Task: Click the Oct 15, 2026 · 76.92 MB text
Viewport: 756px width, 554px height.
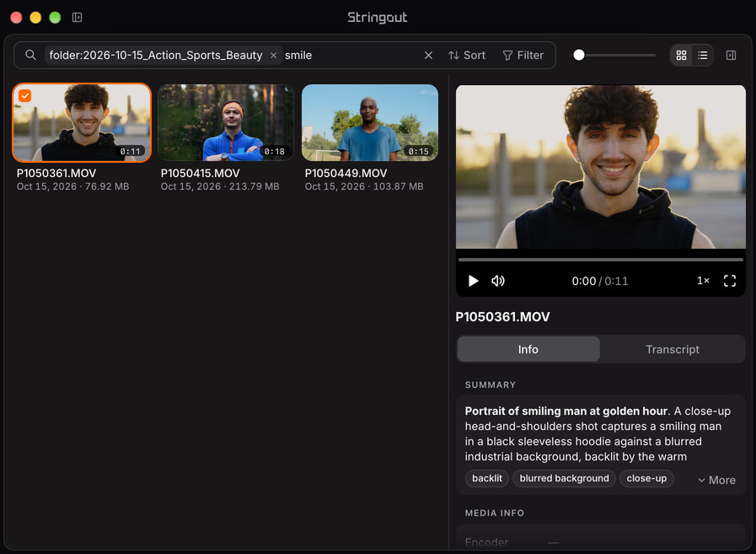Action: 72,186
